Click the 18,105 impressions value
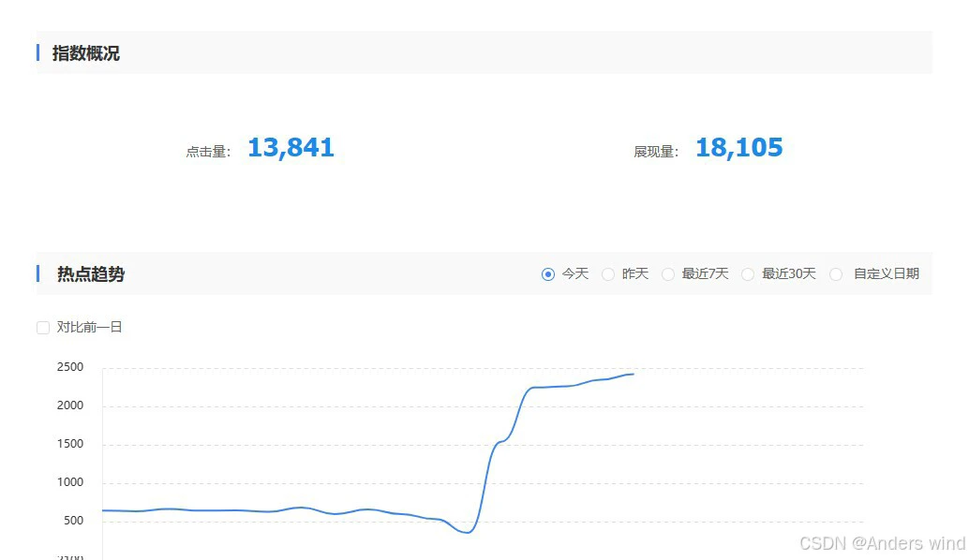Image resolution: width=969 pixels, height=560 pixels. click(x=738, y=148)
